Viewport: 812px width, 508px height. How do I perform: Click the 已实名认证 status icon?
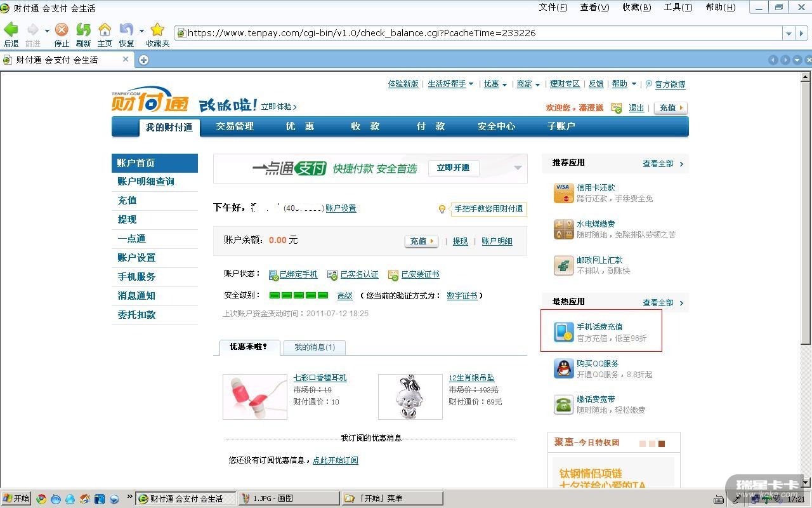tap(332, 275)
